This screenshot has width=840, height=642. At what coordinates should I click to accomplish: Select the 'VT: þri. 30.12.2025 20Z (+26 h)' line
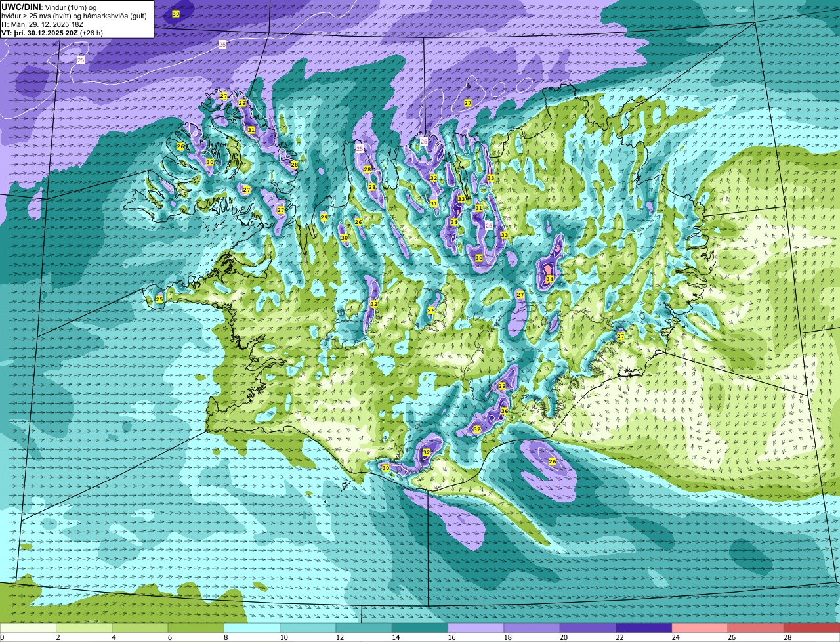[52, 33]
